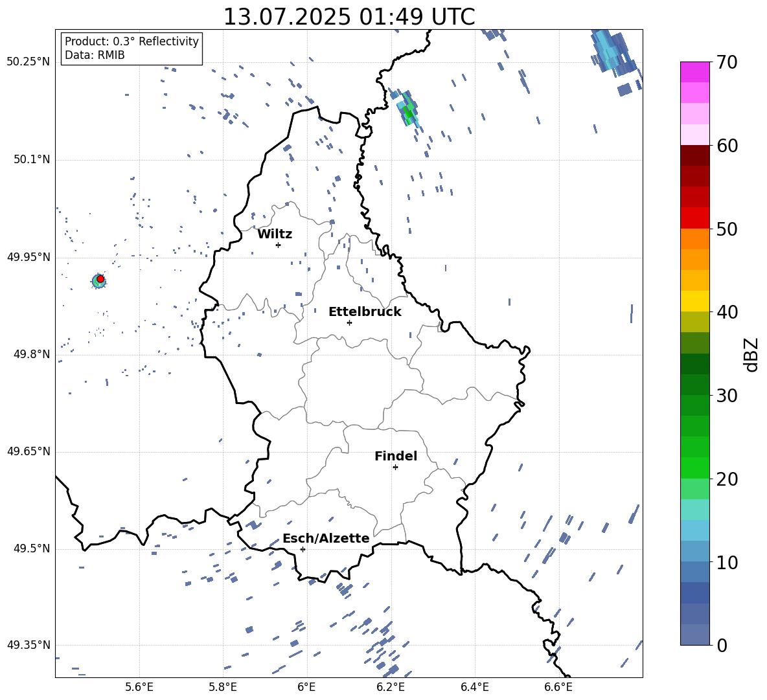Click the 49.8°N latitude label
767x700 pixels.
point(31,354)
